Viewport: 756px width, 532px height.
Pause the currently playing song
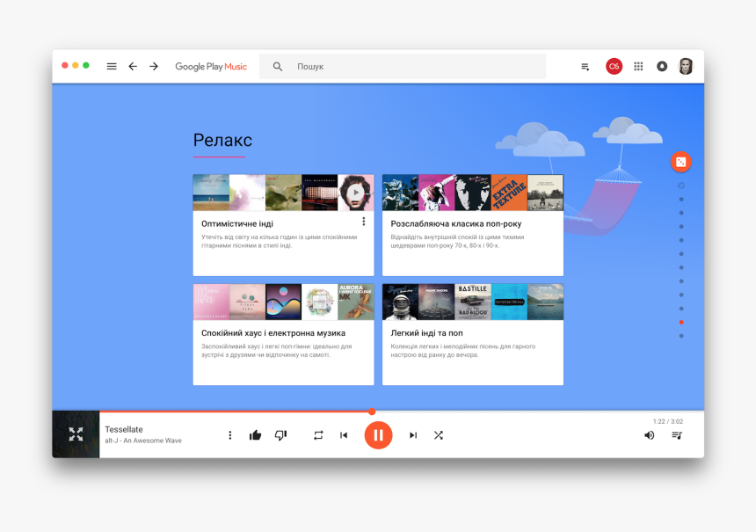[379, 434]
